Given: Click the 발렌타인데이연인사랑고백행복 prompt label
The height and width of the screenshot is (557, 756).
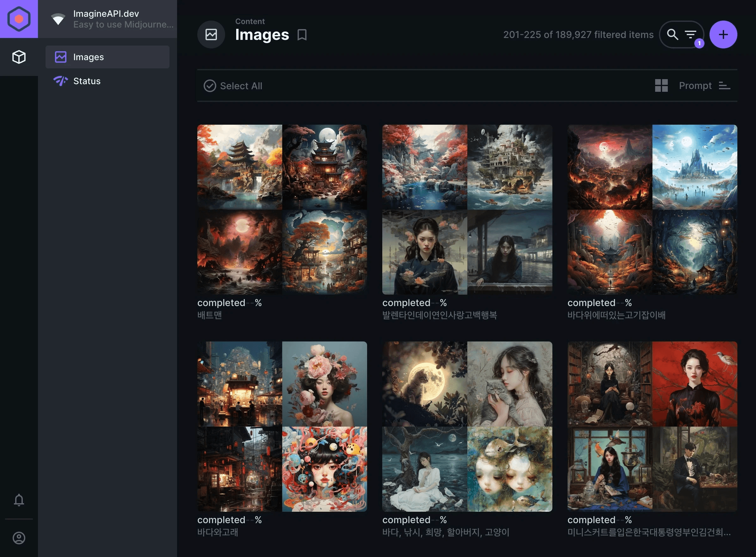Looking at the screenshot, I should point(439,314).
